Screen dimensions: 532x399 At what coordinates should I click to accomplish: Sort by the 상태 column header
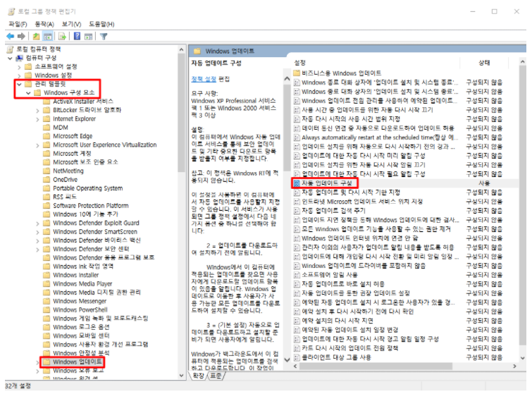pos(484,63)
